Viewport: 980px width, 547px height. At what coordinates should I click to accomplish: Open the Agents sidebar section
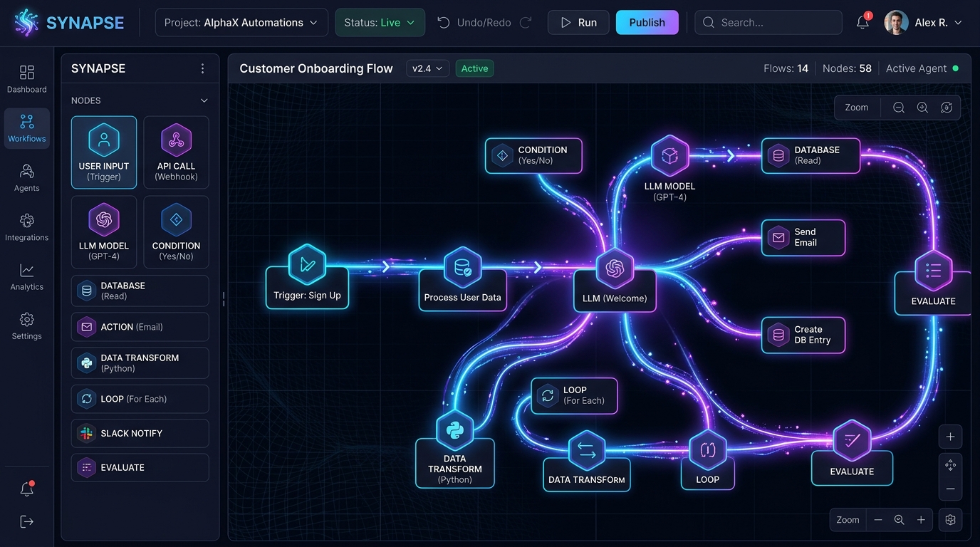tap(27, 178)
